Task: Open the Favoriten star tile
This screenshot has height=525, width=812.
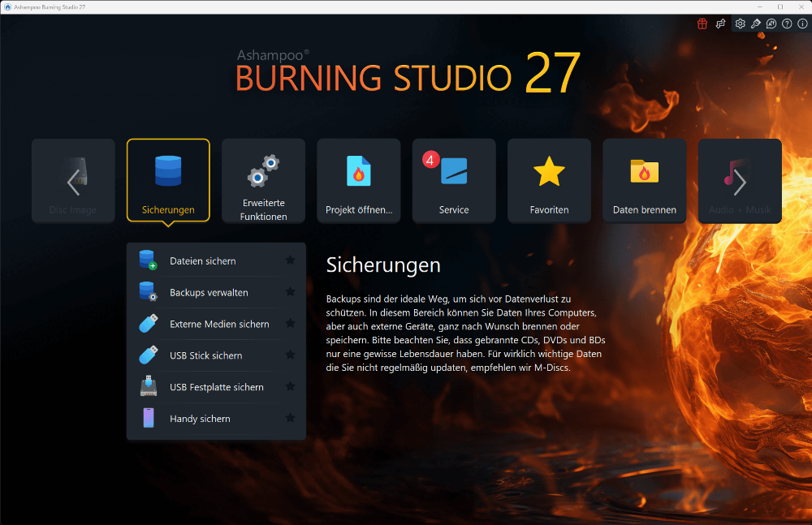Action: (x=549, y=181)
